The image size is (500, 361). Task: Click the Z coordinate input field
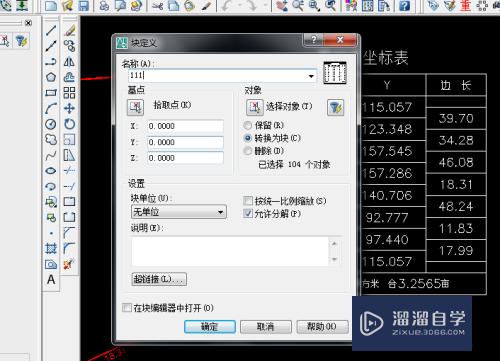click(185, 158)
